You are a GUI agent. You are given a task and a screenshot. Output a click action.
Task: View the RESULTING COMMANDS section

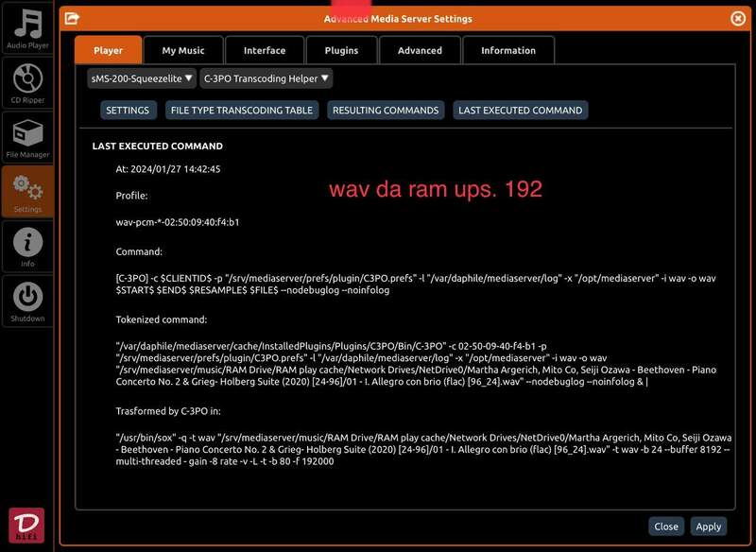386,110
